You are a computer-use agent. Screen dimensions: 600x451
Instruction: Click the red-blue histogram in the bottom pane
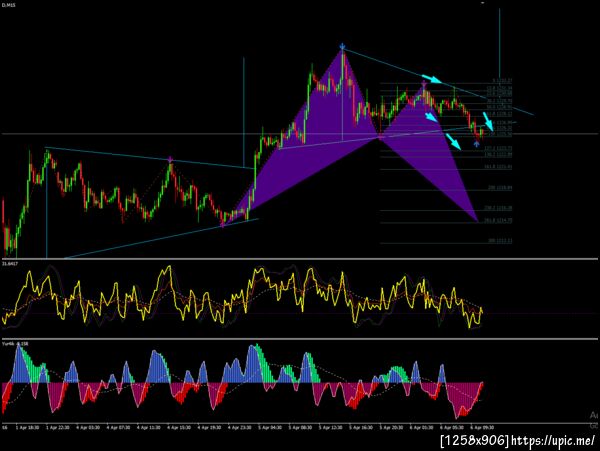[x=243, y=383]
